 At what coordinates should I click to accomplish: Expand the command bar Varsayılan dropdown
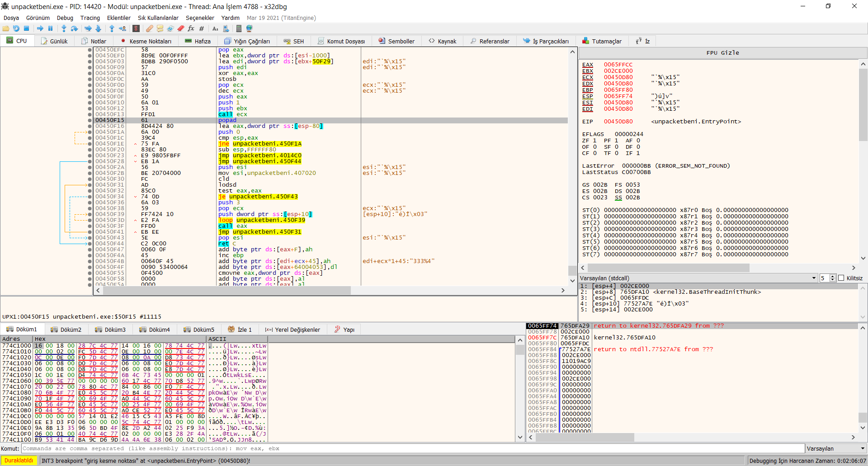tap(835, 448)
